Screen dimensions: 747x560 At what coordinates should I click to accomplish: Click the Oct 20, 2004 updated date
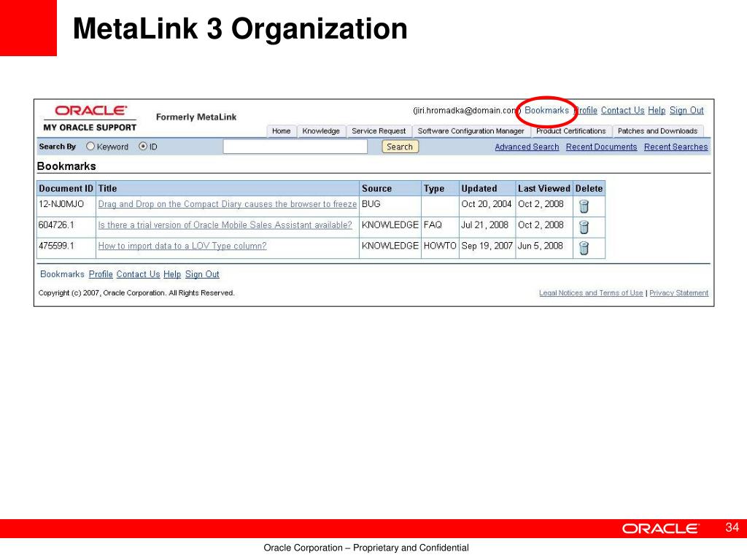coord(487,204)
